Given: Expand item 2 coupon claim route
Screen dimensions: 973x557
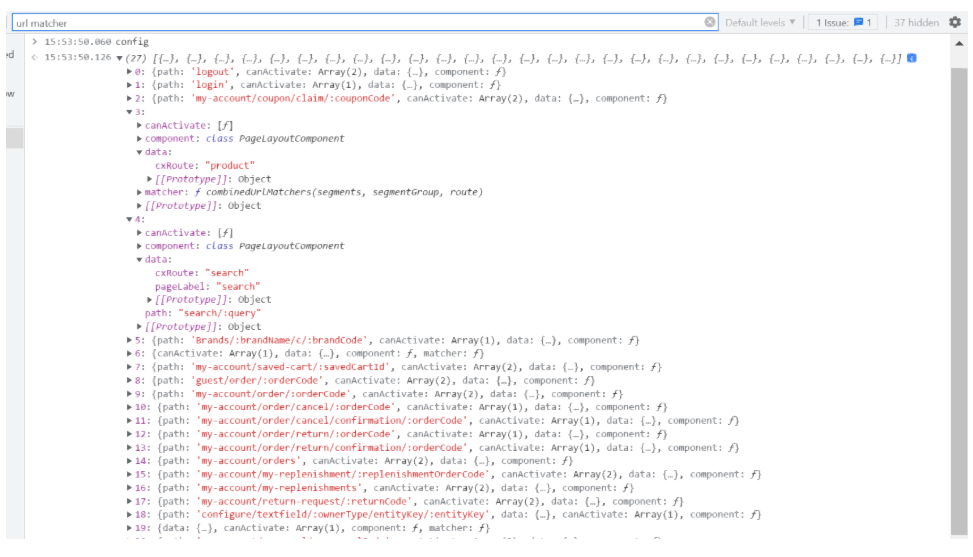Looking at the screenshot, I should (x=129, y=99).
